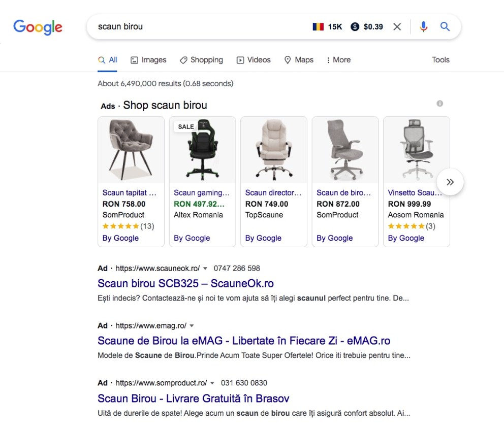Viewport: 504px width, 430px height.
Task: Click the RON 758.00 price
Action: tap(124, 204)
